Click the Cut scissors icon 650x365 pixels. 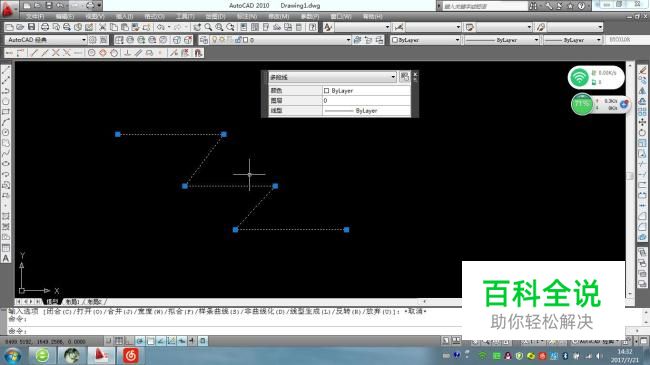(102, 27)
